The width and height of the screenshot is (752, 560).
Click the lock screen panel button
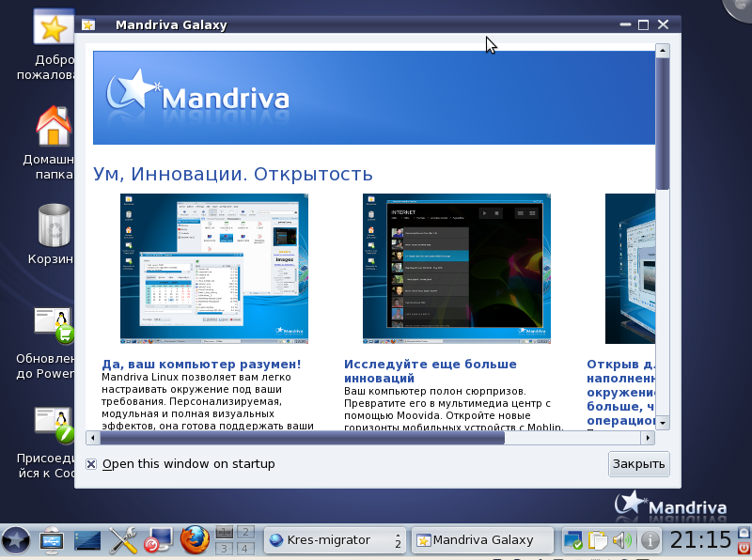point(744,532)
